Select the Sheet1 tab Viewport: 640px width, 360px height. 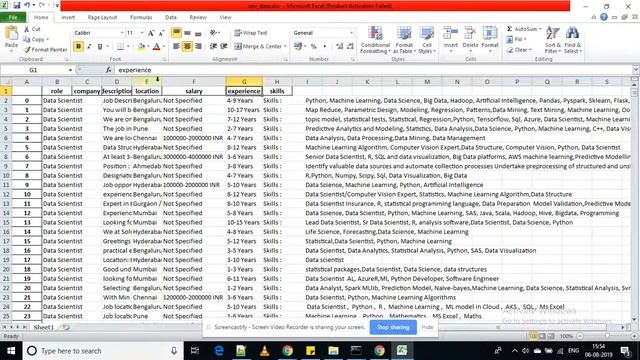(44, 327)
